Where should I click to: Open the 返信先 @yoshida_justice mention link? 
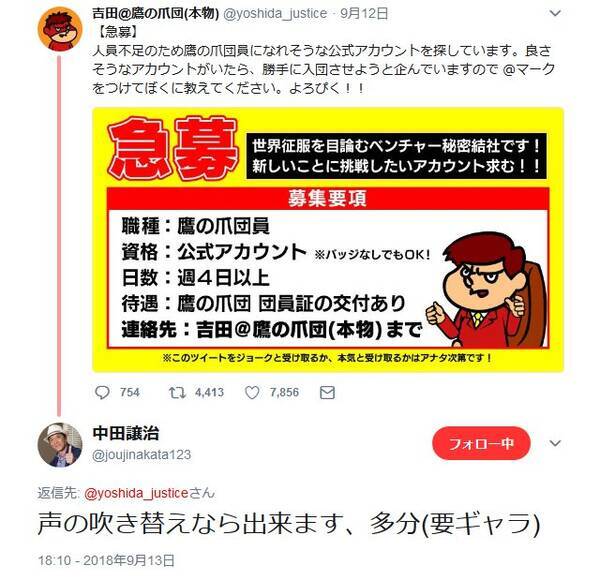click(136, 493)
